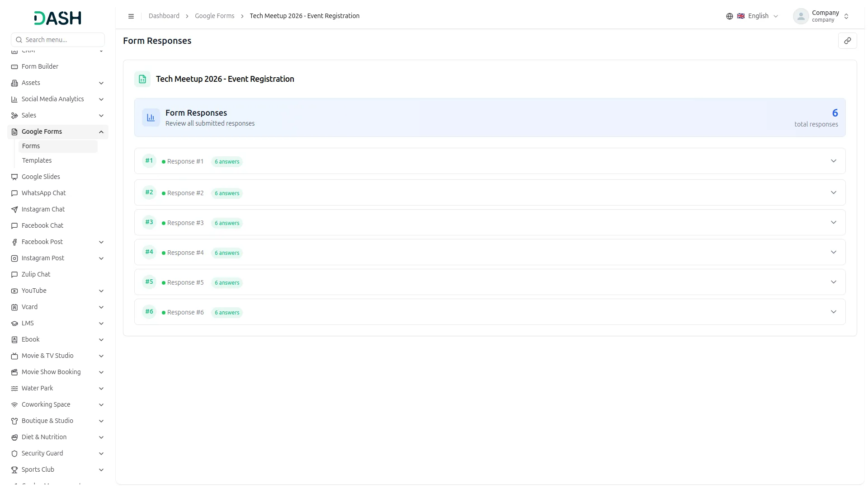Click the green form document icon
This screenshot has width=868, height=488.
click(x=142, y=79)
